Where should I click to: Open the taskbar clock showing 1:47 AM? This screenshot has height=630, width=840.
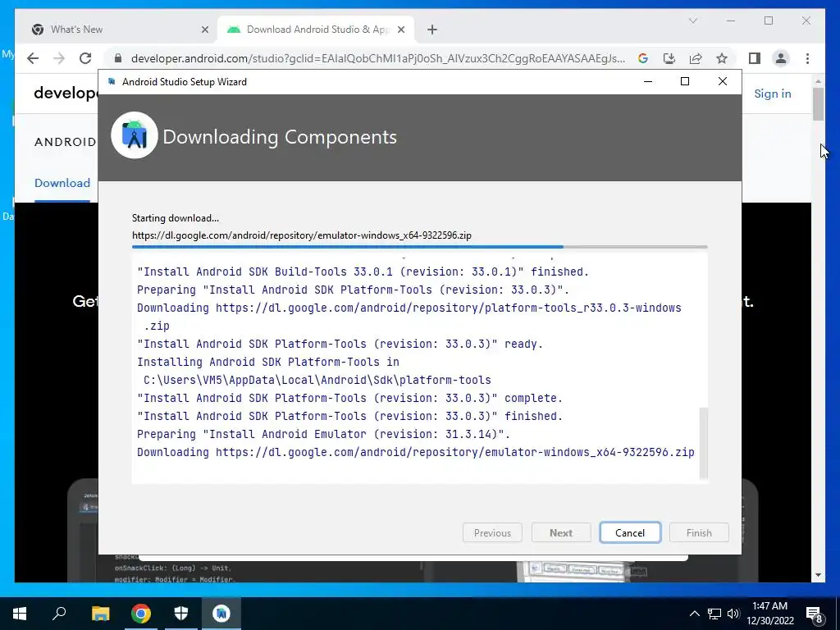tap(770, 614)
